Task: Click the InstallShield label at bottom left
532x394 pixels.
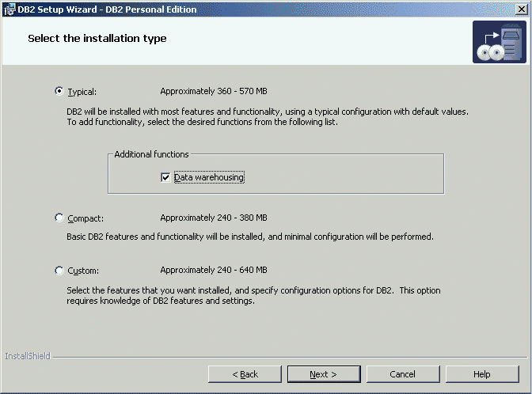Action: point(27,356)
